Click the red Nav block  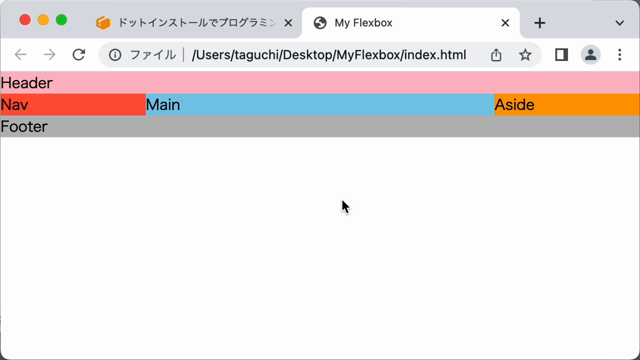(x=73, y=104)
